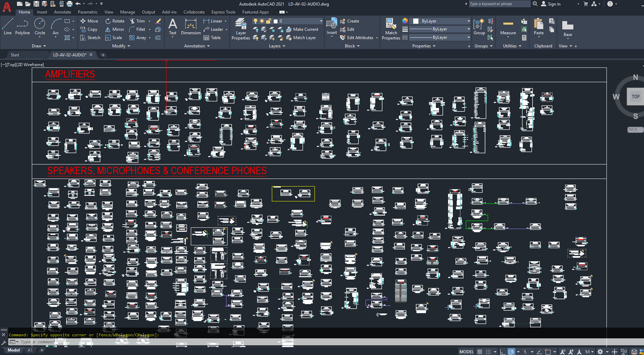This screenshot has height=355, width=644.
Task: Click the Fillet tool
Action: coord(137,29)
